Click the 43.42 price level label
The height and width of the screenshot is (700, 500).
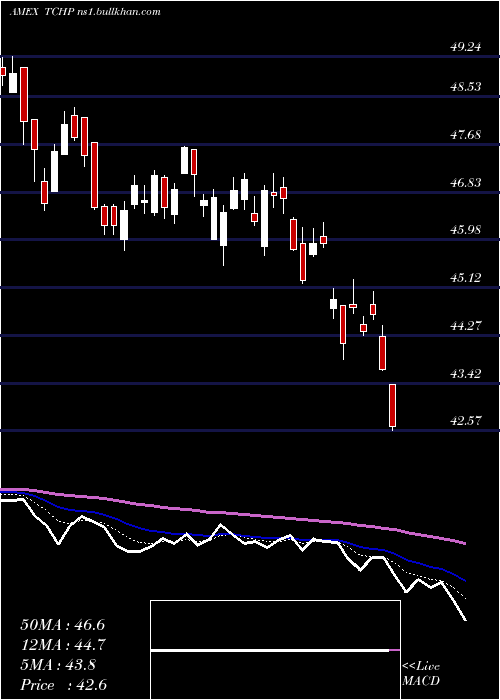point(466,373)
